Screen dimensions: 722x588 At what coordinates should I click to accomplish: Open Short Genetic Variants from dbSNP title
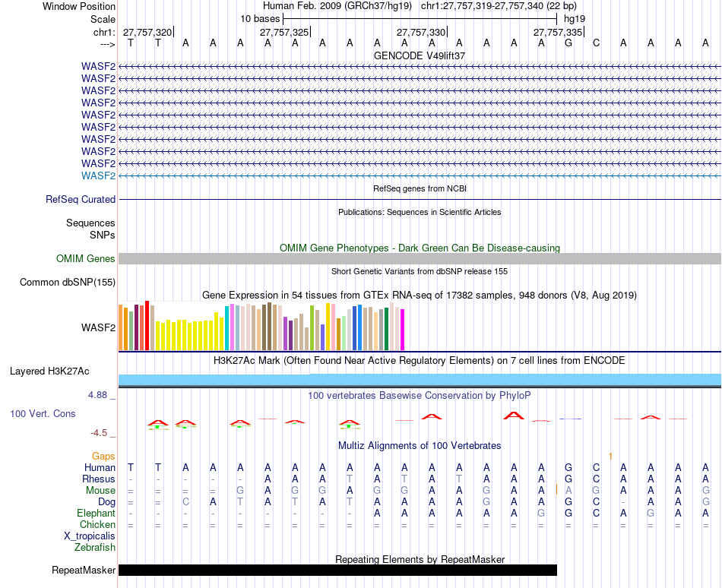coord(420,271)
